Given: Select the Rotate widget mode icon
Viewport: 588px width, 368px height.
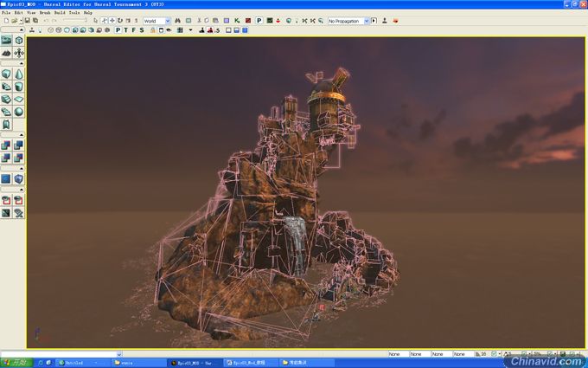Looking at the screenshot, I should point(120,21).
